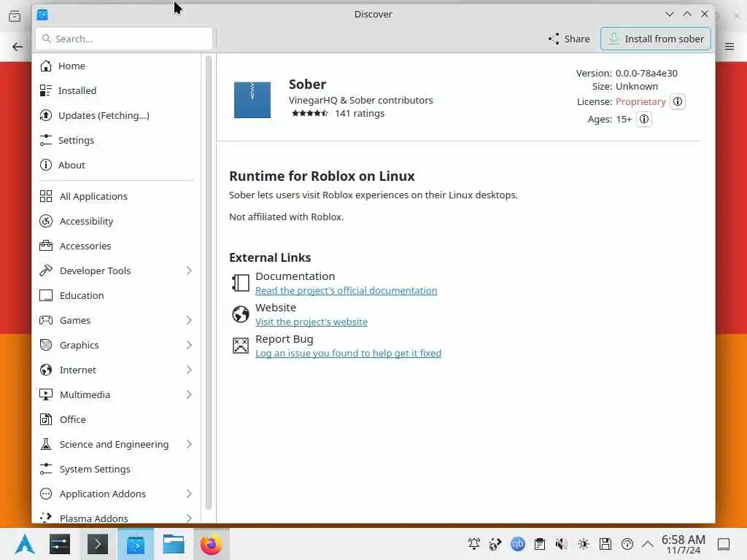This screenshot has width=747, height=560.
Task: Click the Search input field
Action: pos(124,39)
